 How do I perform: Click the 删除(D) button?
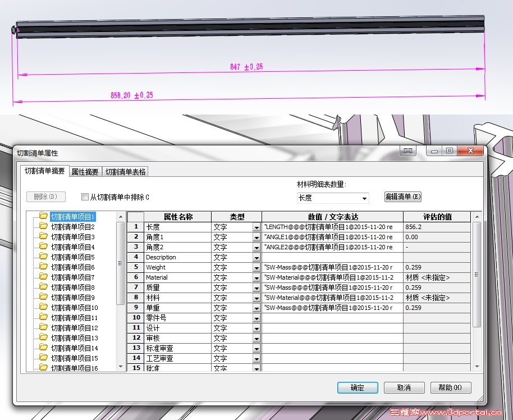coord(46,197)
